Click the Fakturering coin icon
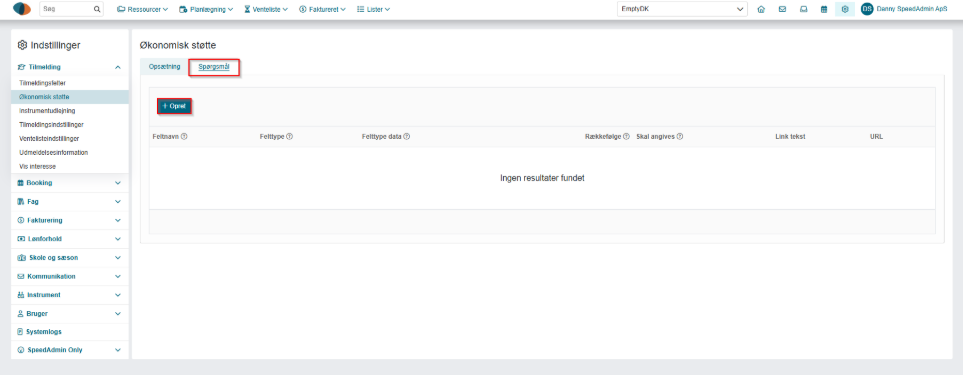This screenshot has width=963, height=375. [x=21, y=220]
